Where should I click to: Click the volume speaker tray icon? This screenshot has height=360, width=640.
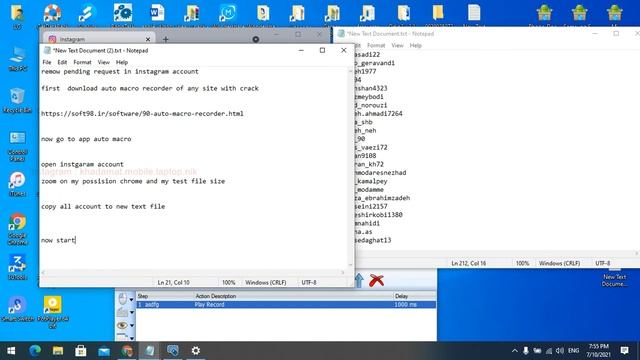(x=560, y=351)
